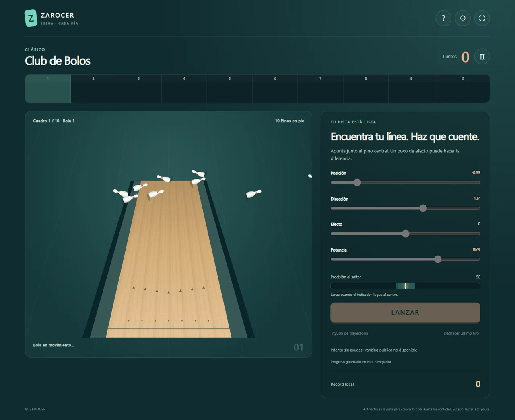This screenshot has width=515, height=420.
Task: Click Ayuda de trayectoria link
Action: click(x=350, y=333)
